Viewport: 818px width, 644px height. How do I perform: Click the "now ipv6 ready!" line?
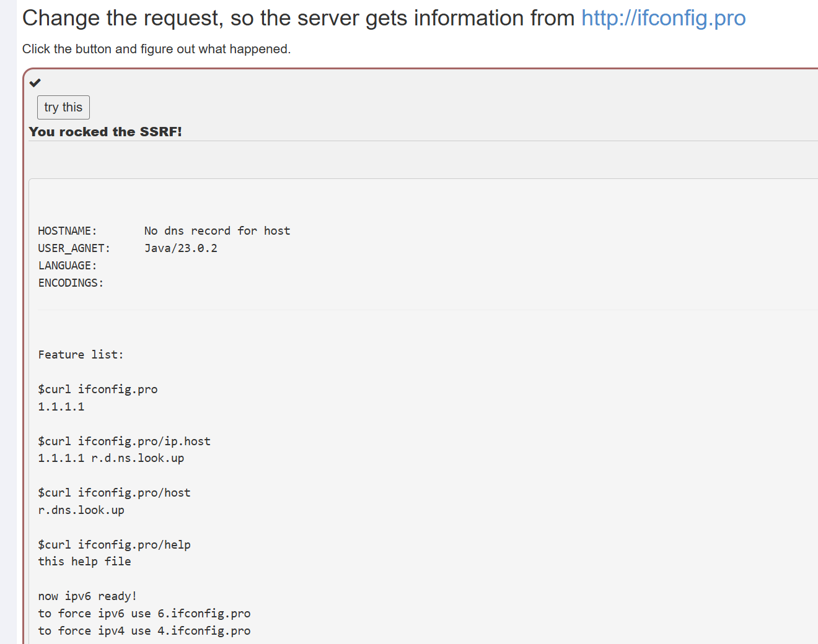click(x=87, y=596)
